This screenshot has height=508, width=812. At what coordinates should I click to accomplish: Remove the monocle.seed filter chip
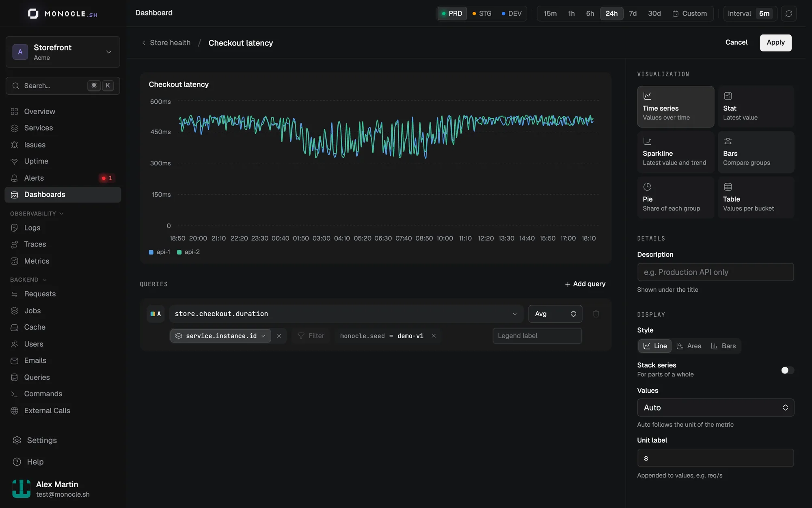[434, 336]
